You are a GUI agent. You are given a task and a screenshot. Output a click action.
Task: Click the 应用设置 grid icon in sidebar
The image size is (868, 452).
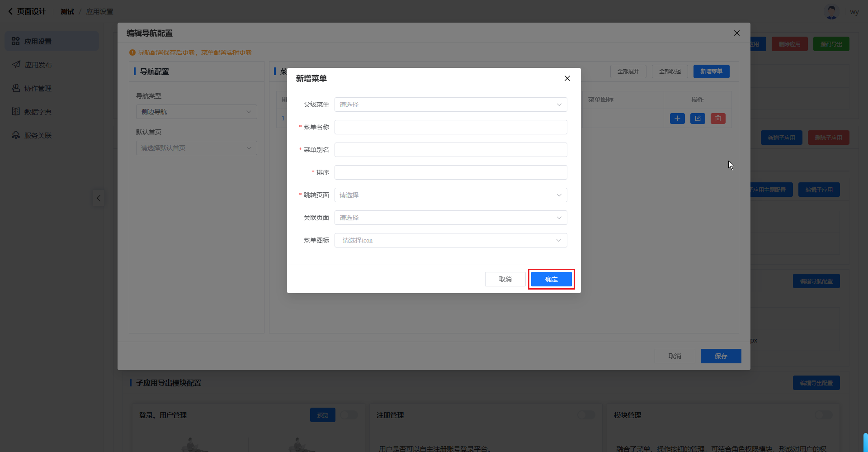click(16, 41)
